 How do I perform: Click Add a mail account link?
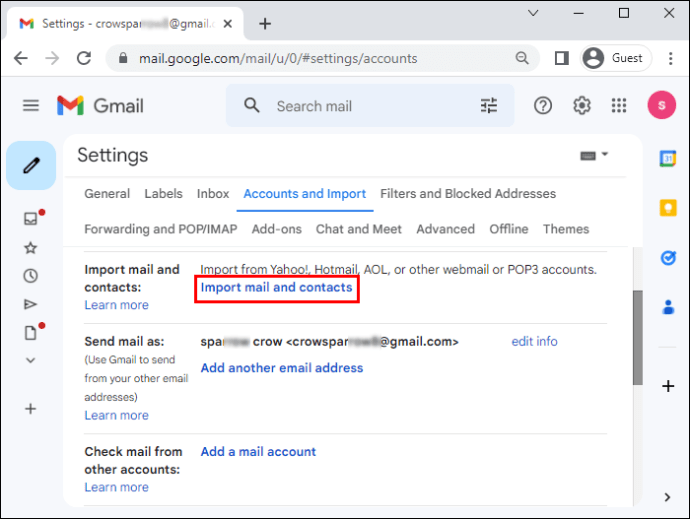coord(258,452)
